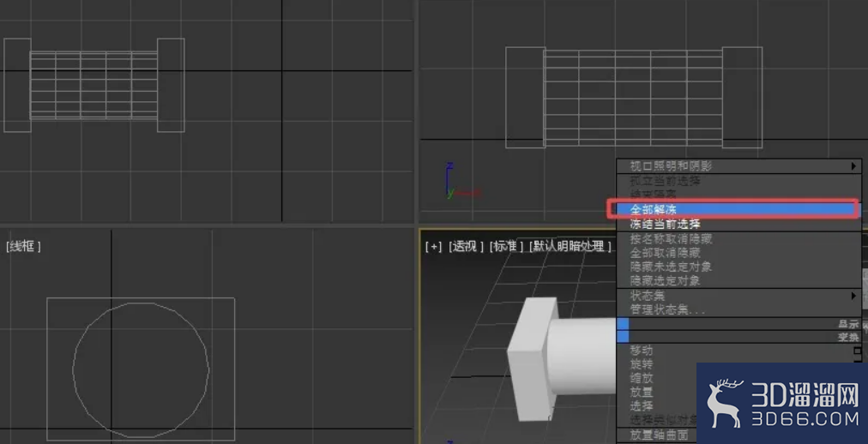Select the circle outline in the bottom-left viewport
This screenshot has width=868, height=444.
[x=141, y=370]
